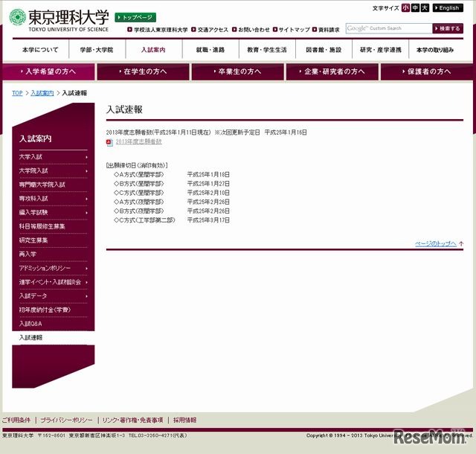Image resolution: width=476 pixels, height=454 pixels.
Task: Open 就職・進路 menu
Action: tap(210, 50)
